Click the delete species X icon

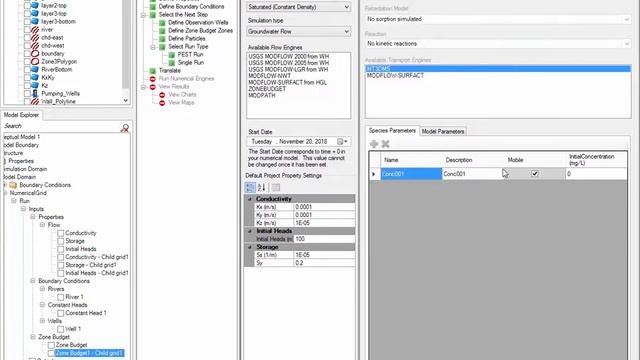click(x=385, y=144)
